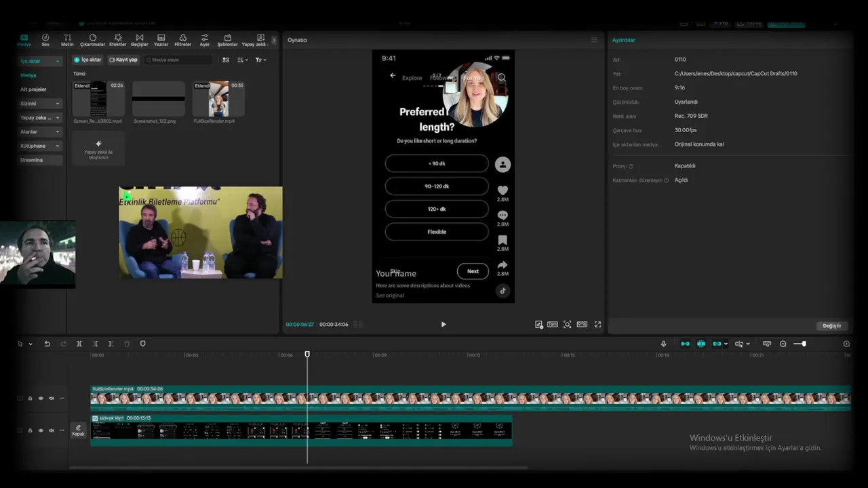868x488 pixels.
Task: Open the Efektler effects tab
Action: click(x=118, y=40)
